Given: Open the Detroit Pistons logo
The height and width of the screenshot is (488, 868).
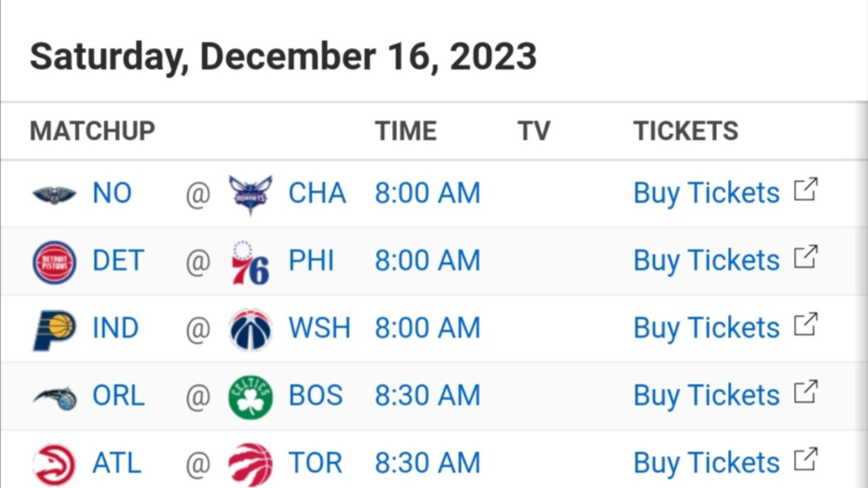Looking at the screenshot, I should [x=54, y=262].
